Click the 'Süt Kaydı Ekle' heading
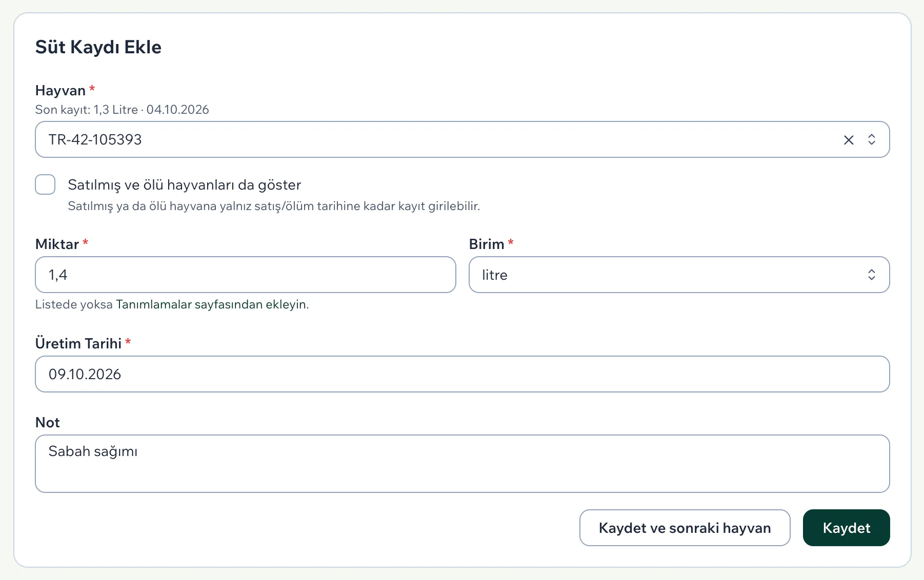Viewport: 924px width, 580px height. (x=98, y=47)
